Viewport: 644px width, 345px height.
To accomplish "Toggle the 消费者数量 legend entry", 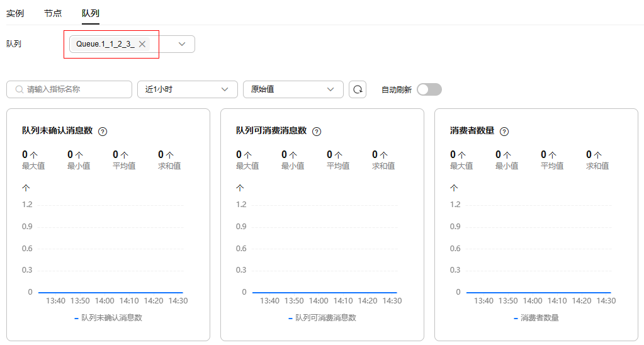I will click(x=536, y=317).
